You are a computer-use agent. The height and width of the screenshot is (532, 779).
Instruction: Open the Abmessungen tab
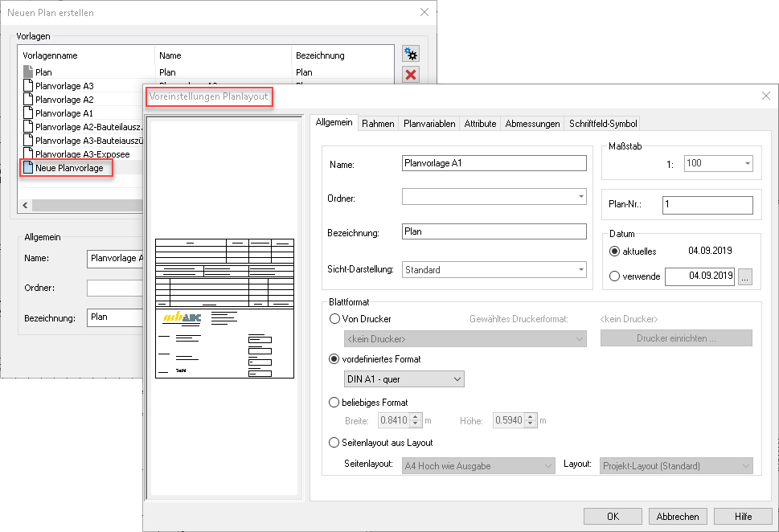pos(532,124)
